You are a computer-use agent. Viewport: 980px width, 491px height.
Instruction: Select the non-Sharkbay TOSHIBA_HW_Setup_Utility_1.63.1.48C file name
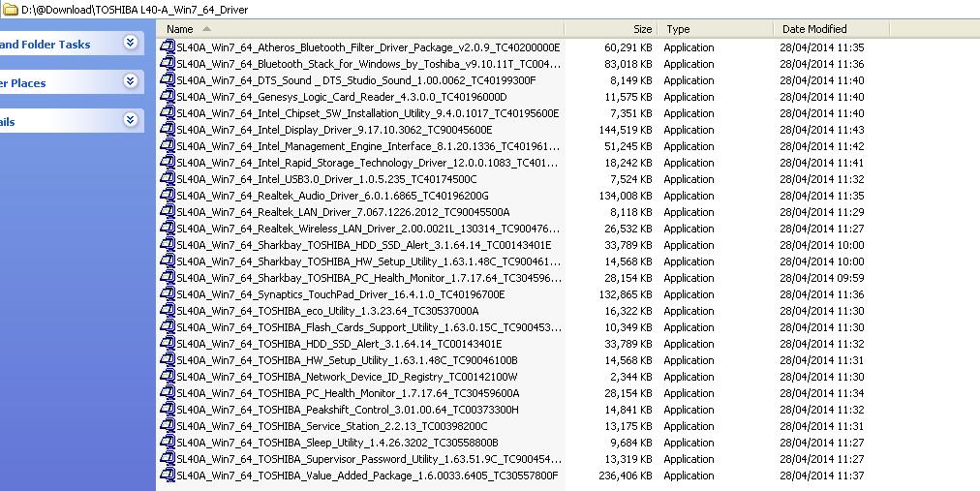pos(347,360)
